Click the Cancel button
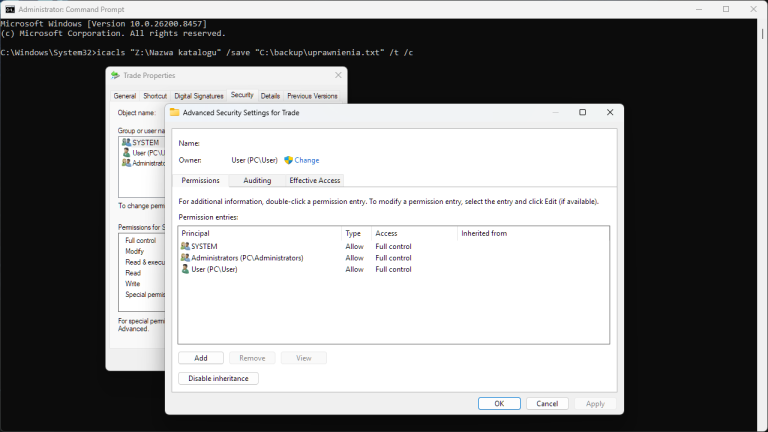Image resolution: width=768 pixels, height=432 pixels. click(x=547, y=404)
